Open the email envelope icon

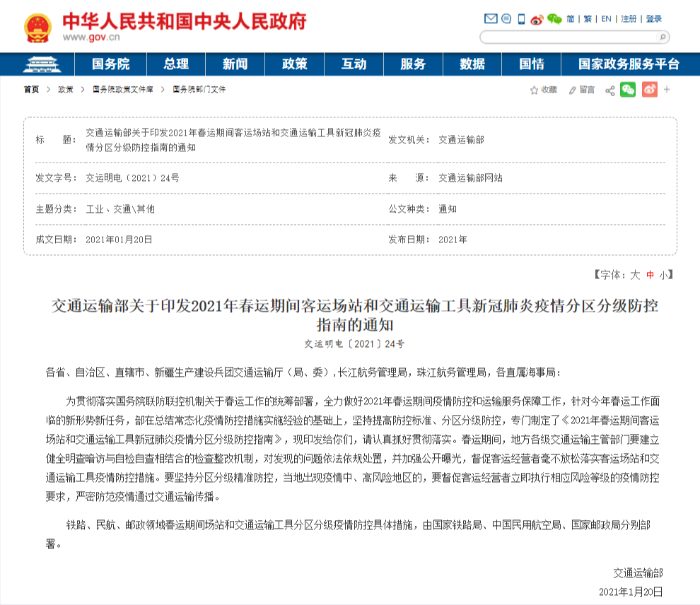pyautogui.click(x=491, y=19)
